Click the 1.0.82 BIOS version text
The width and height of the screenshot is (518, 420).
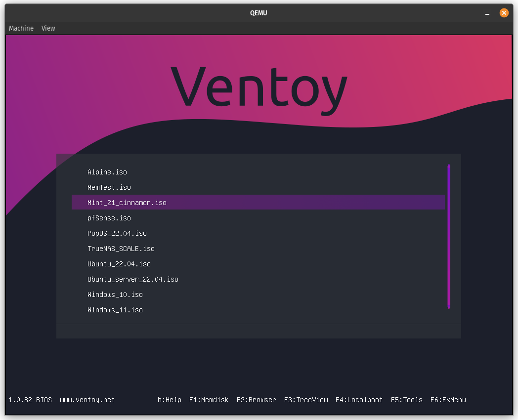click(x=30, y=400)
